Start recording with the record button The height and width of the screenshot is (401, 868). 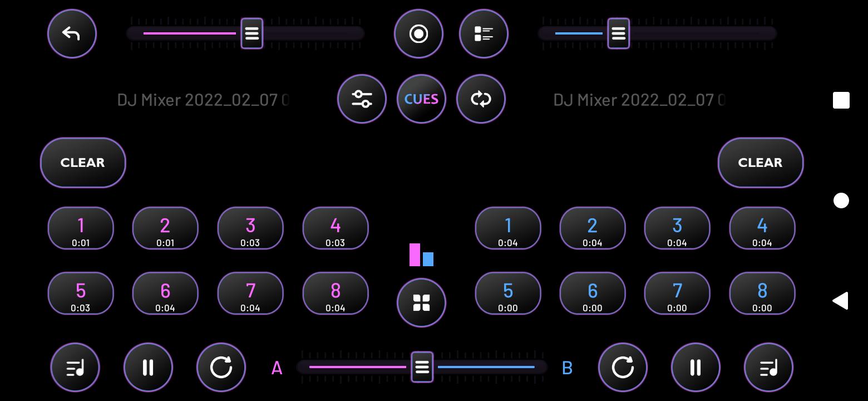[x=418, y=33]
